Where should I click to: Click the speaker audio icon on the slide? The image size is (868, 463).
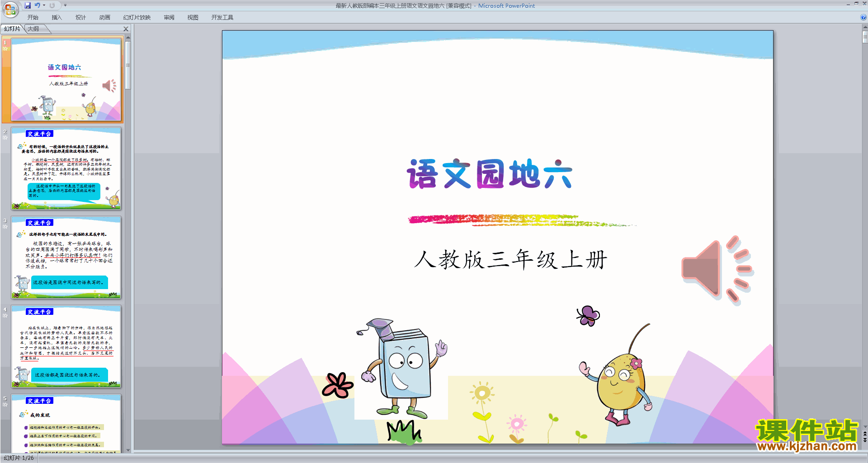coord(718,270)
